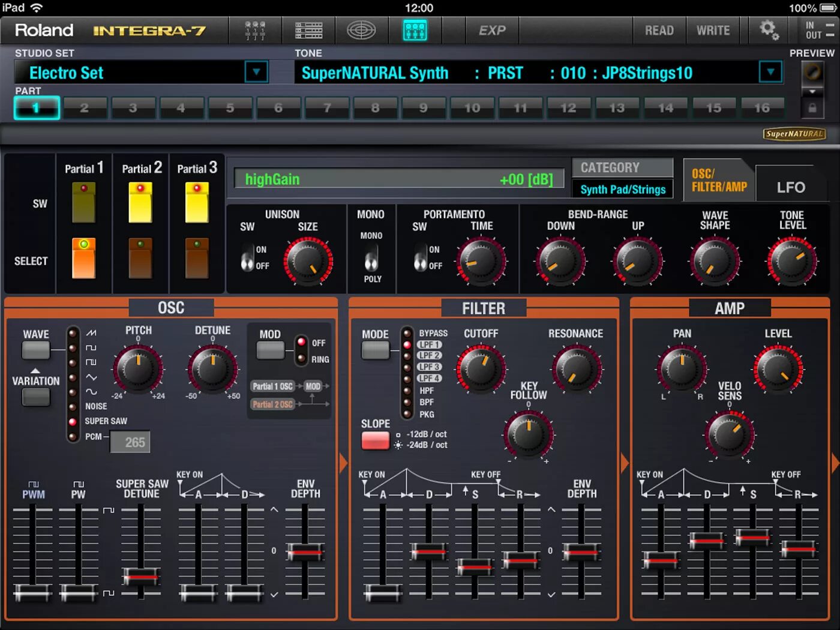Viewport: 840px width, 630px height.
Task: Select Part 16 tab
Action: 762,108
